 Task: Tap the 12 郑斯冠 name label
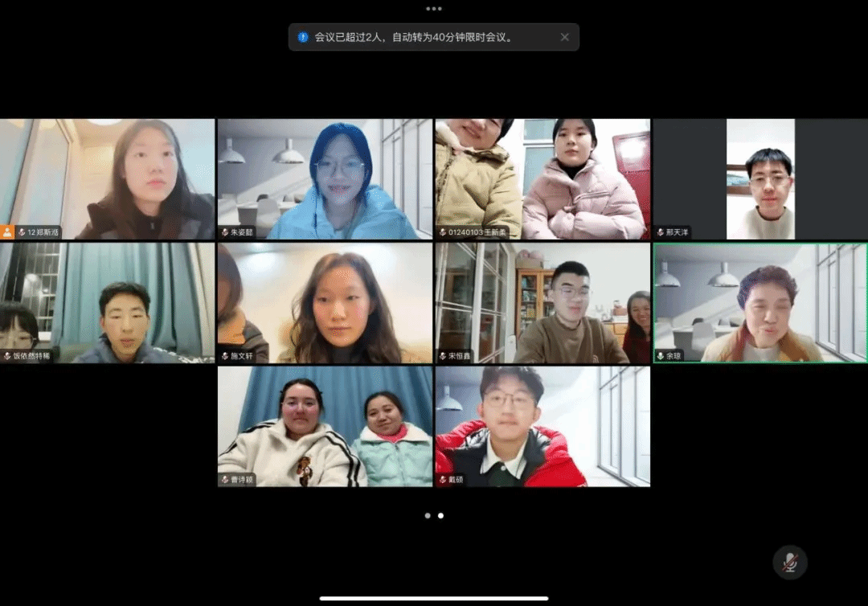coord(43,232)
